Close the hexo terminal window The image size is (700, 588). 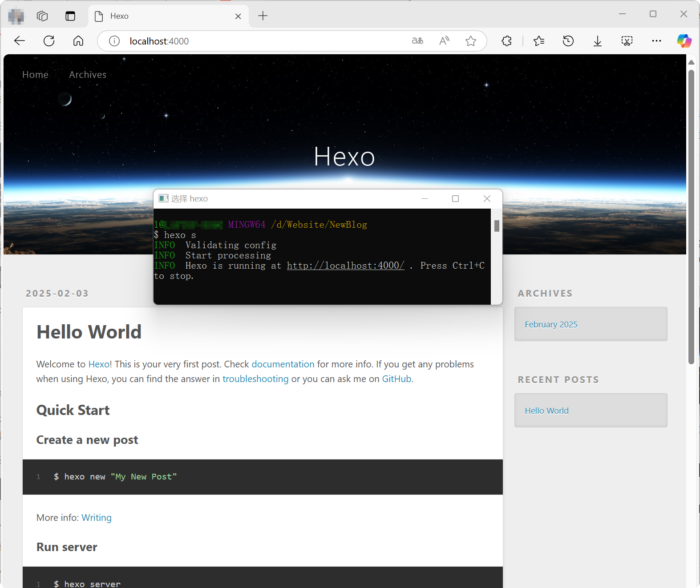tap(487, 198)
